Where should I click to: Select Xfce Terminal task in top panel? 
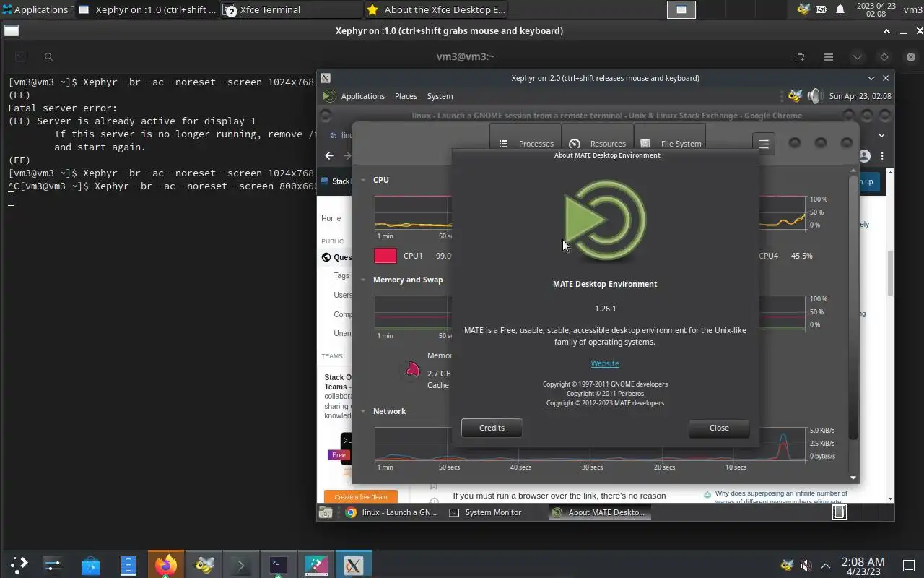(292, 9)
